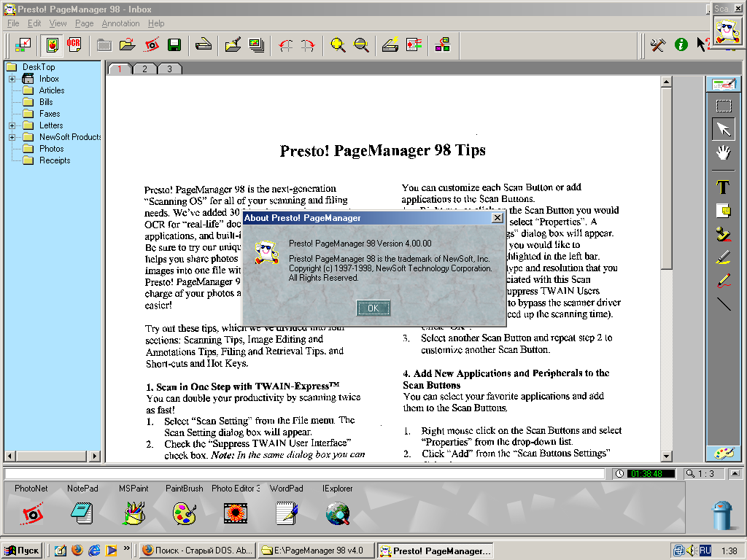The width and height of the screenshot is (747, 560).
Task: Pick the straight Line drawing tool
Action: click(723, 303)
